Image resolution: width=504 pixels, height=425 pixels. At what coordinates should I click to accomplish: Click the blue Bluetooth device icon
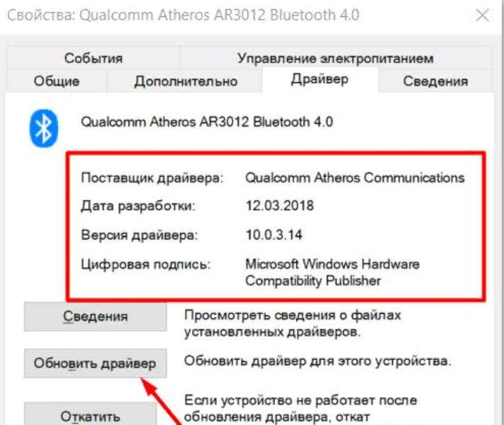44,128
